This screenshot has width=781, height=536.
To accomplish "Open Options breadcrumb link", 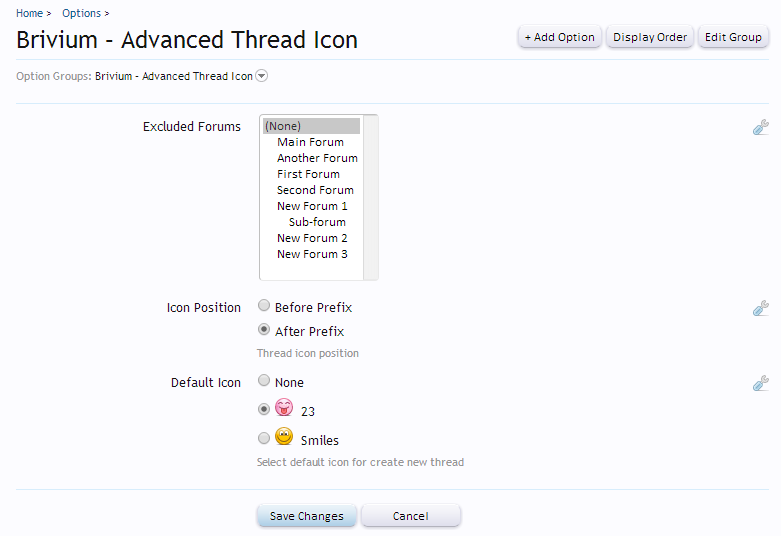I will (x=81, y=13).
